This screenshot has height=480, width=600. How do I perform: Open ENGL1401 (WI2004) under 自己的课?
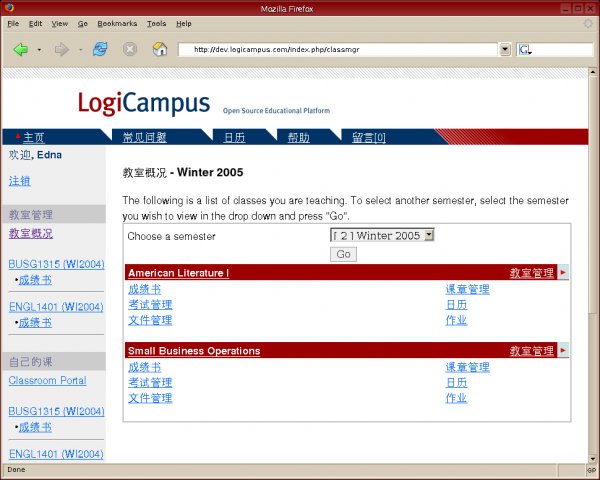point(56,454)
